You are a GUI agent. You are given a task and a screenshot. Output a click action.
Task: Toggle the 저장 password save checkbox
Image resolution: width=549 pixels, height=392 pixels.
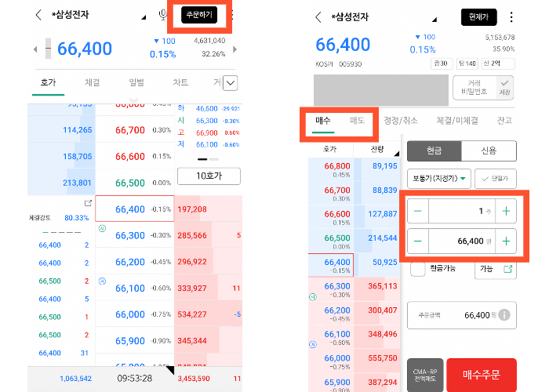[x=504, y=88]
